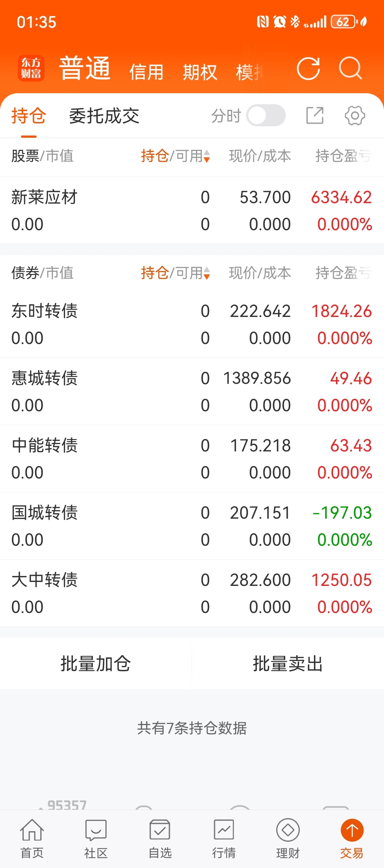Sort bonds by 持仓/可用 arrows
Image resolution: width=384 pixels, height=868 pixels.
click(207, 273)
